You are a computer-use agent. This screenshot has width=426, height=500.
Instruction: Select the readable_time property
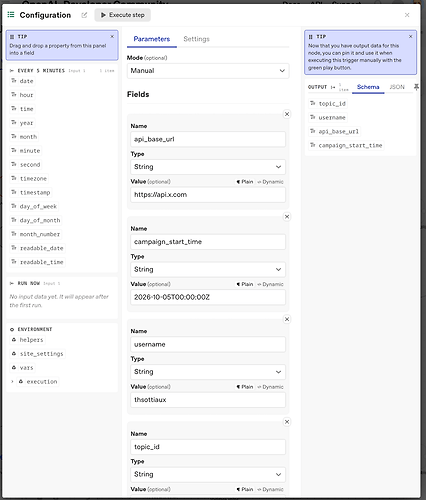pos(37,262)
